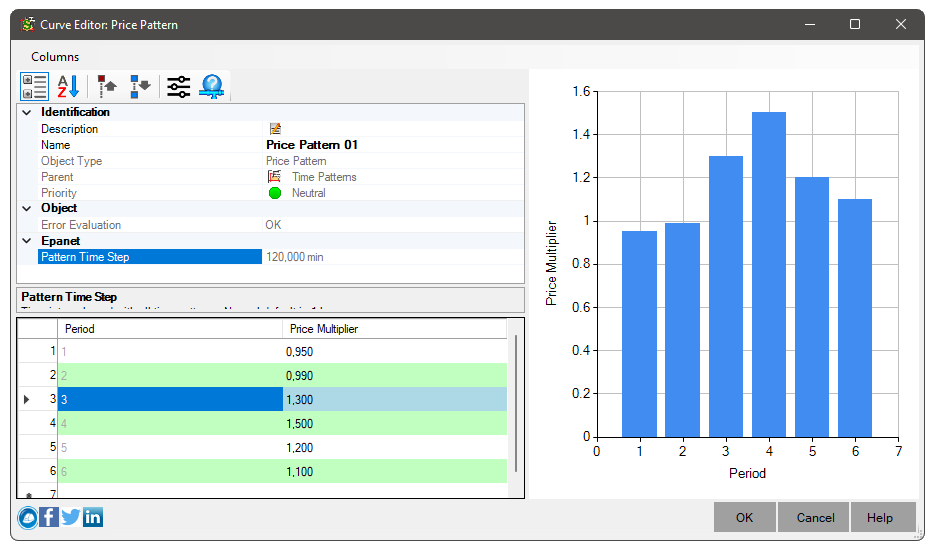Open the LinkedIn link icon

tap(93, 517)
